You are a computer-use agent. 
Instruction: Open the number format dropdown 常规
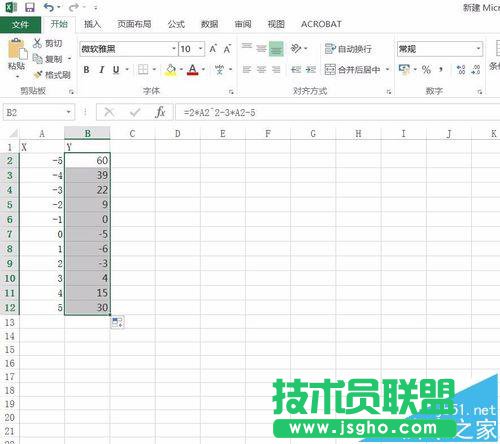(x=479, y=49)
